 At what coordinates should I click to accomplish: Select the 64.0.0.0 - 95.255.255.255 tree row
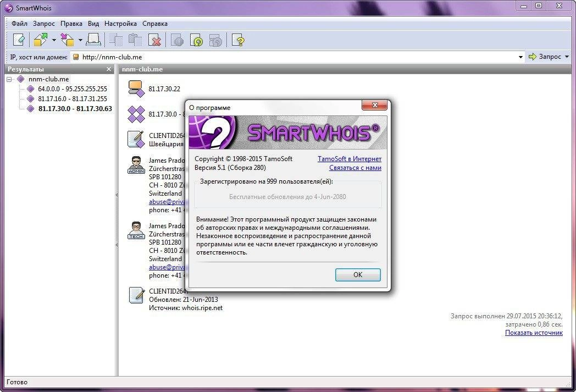pos(73,89)
